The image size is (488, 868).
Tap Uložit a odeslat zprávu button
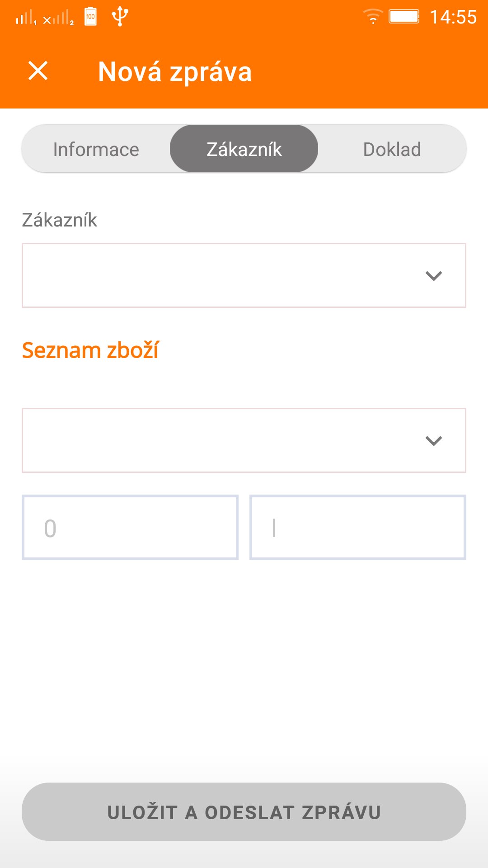pyautogui.click(x=244, y=812)
